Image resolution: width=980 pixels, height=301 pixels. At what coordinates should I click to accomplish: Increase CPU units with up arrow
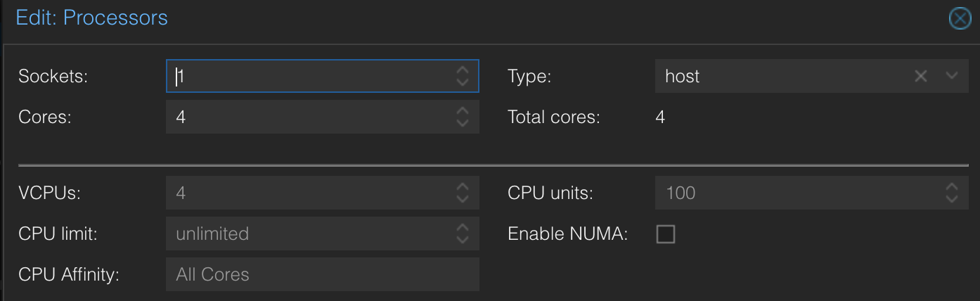(951, 187)
